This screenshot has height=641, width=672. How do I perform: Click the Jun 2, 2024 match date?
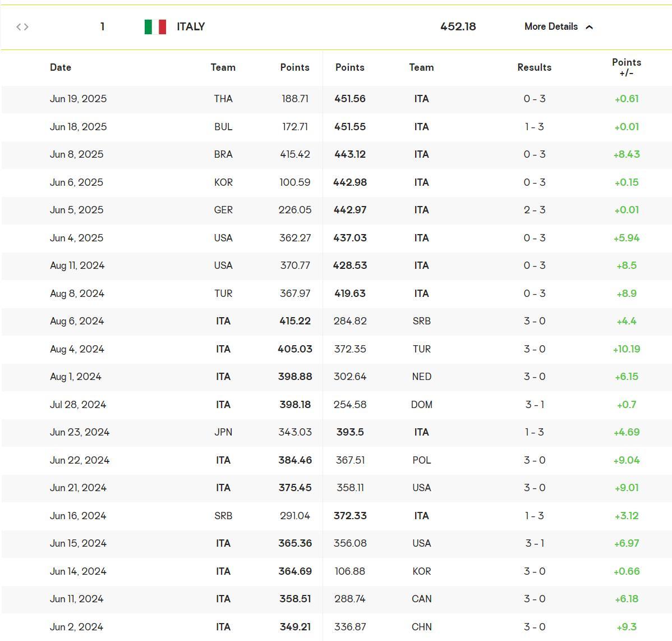tap(76, 627)
